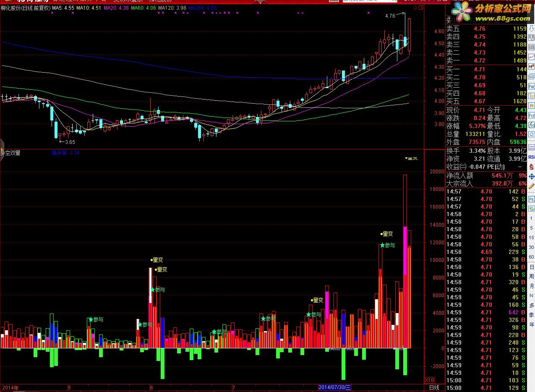
Task: Select the N custom-day period
Action: pos(532,296)
